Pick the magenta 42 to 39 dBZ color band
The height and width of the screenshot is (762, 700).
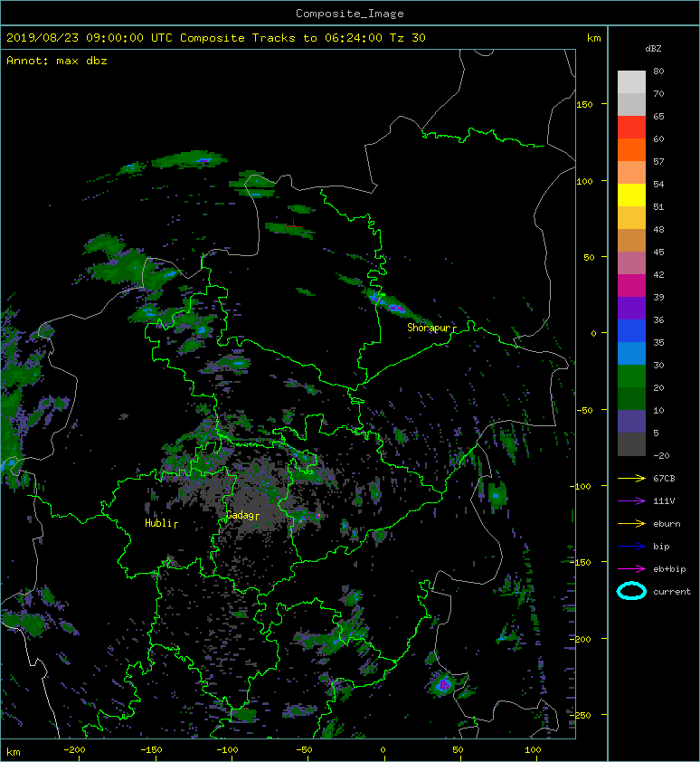point(631,285)
